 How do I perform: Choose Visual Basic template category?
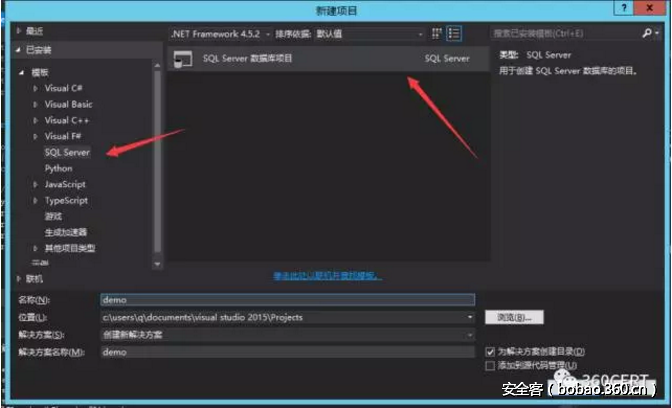point(68,104)
